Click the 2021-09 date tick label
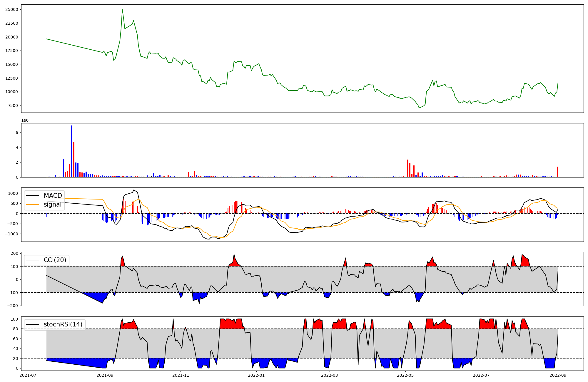The image size is (588, 382). 105,375
